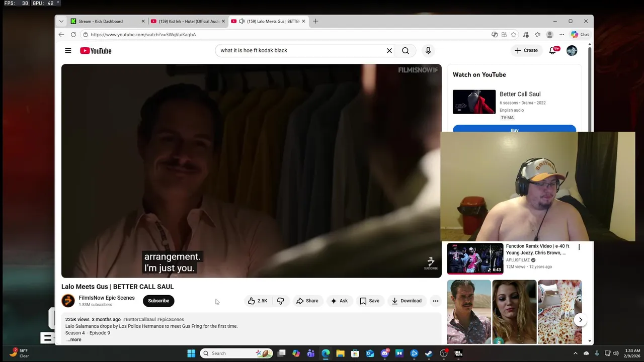
Task: Open the YouTube hamburger guide menu
Action: tap(68, 50)
